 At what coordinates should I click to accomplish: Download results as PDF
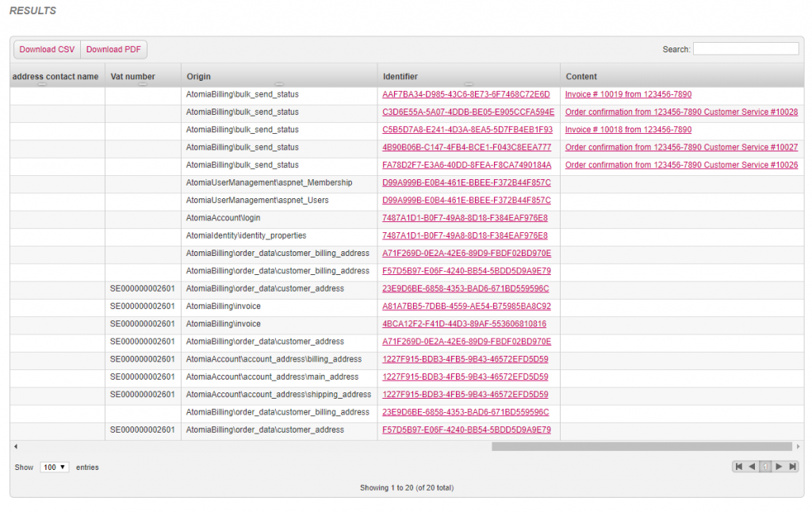113,48
